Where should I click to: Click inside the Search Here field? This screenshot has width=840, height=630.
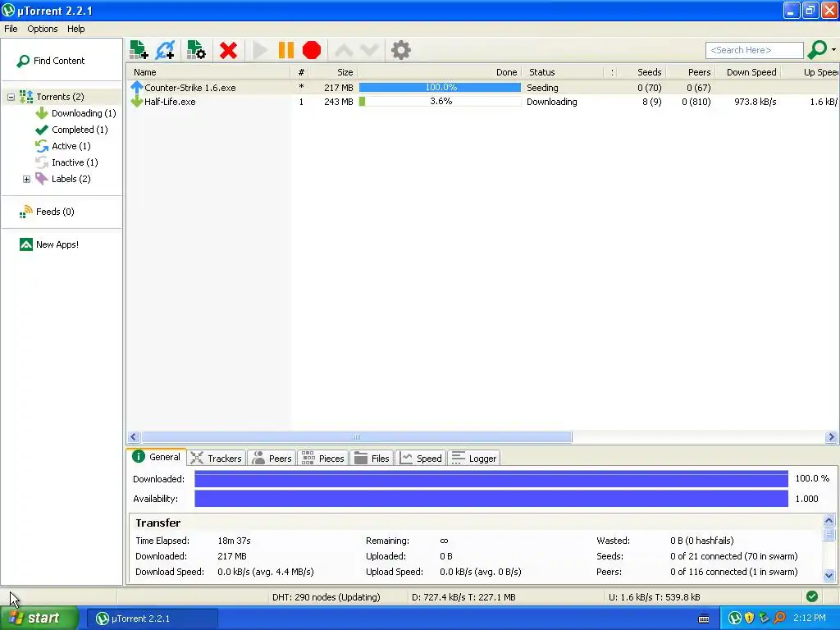(x=755, y=50)
